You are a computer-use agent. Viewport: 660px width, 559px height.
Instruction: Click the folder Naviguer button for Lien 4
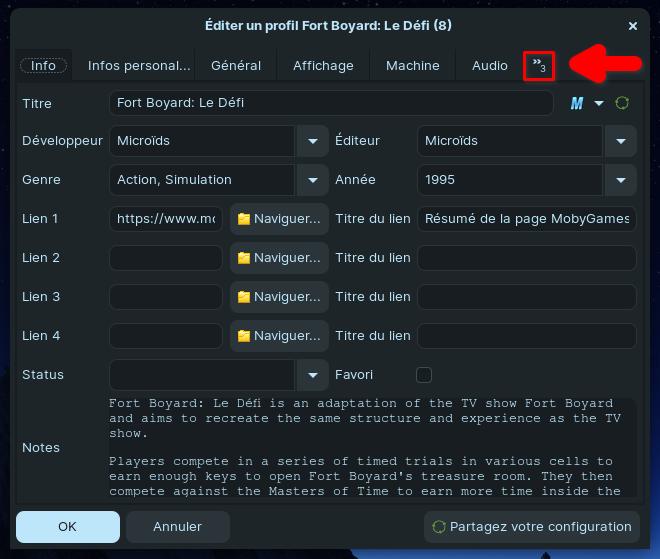click(279, 336)
